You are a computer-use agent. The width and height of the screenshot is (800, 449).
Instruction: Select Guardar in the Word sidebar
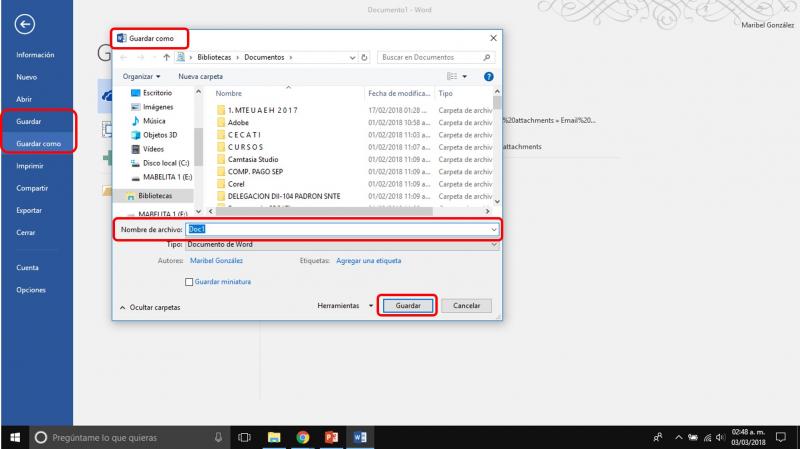pyautogui.click(x=29, y=121)
